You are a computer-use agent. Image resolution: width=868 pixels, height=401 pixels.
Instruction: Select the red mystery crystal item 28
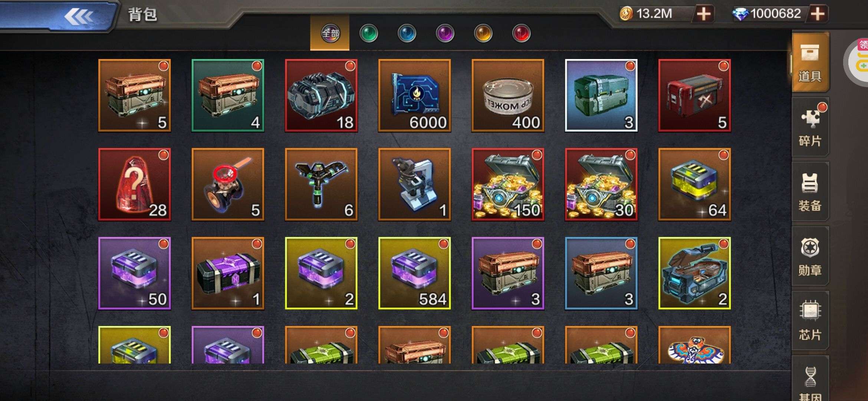(135, 185)
